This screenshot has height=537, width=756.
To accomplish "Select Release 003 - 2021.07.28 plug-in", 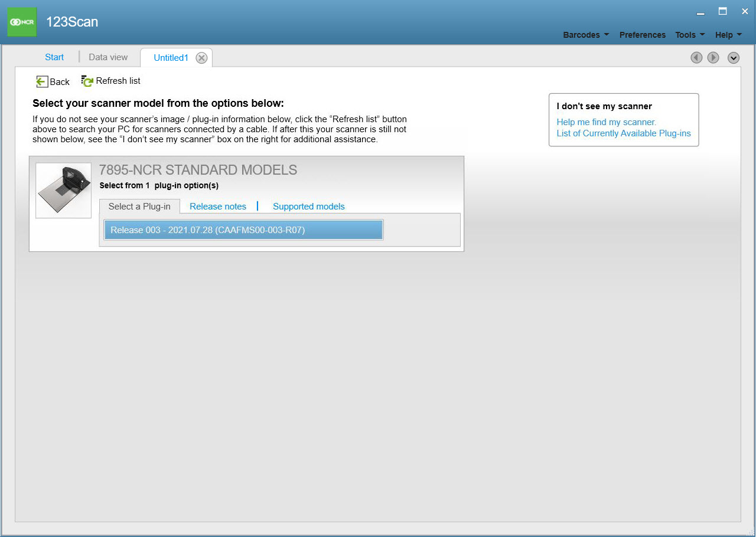I will coord(244,230).
